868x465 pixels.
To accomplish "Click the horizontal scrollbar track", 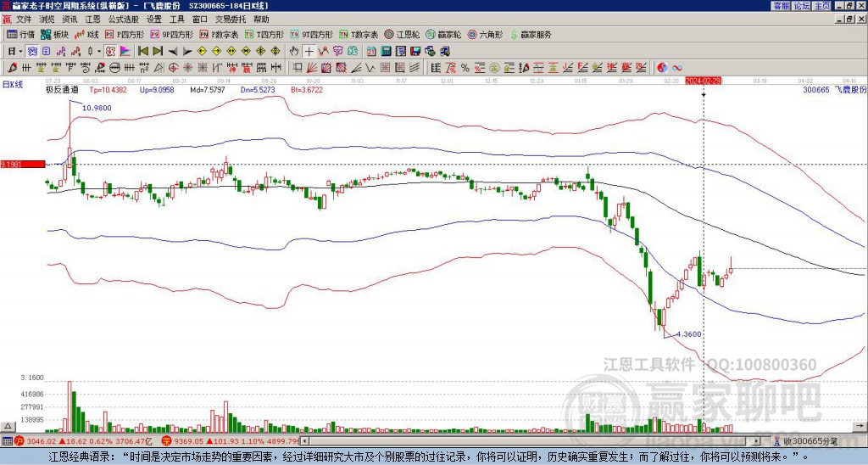I will point(531,441).
